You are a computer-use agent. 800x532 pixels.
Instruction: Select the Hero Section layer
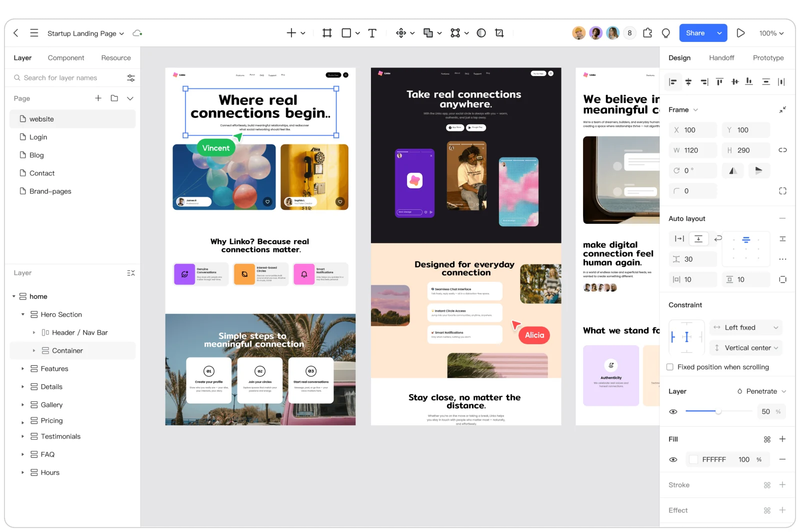click(x=72, y=315)
